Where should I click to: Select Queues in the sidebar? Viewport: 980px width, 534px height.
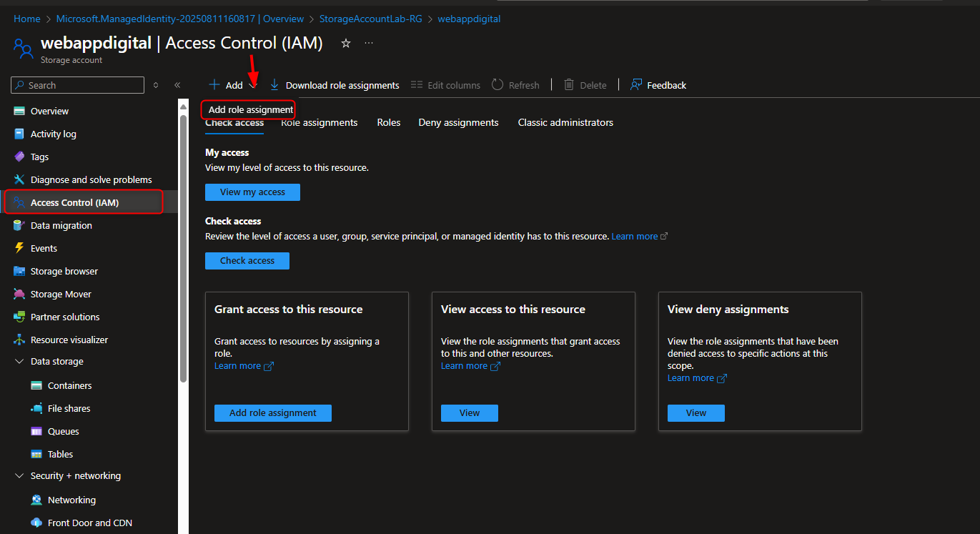tap(63, 431)
